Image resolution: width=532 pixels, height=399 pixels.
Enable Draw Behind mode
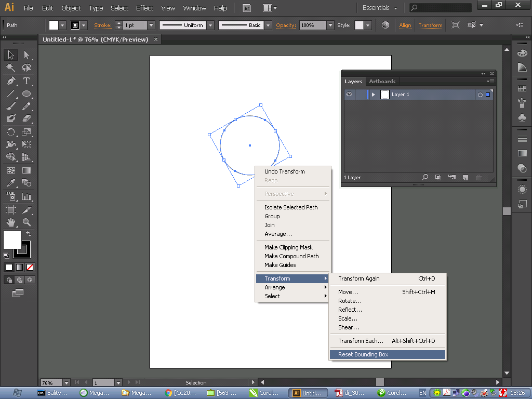[x=20, y=280]
